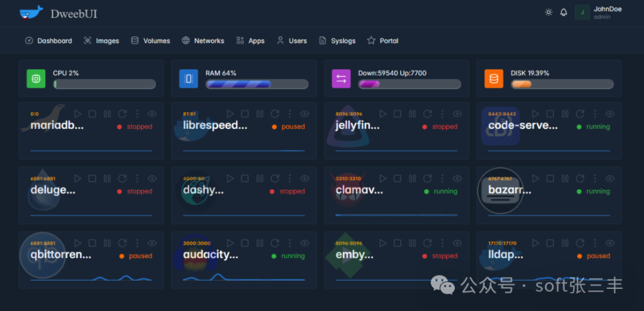Start the mariadb container with play icon
This screenshot has width=644, height=311.
(78, 113)
